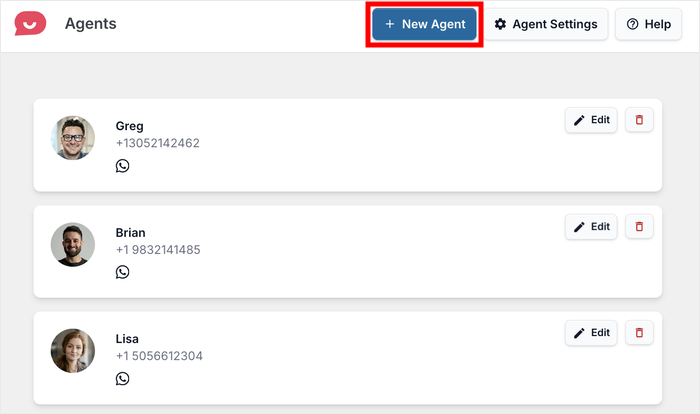Edit agent Lisa

click(x=591, y=333)
